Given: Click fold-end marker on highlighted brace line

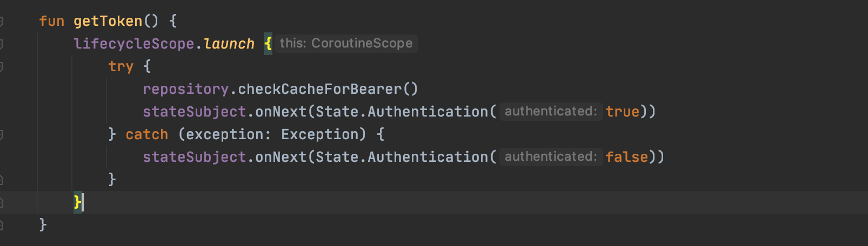Looking at the screenshot, I should [x=2, y=202].
